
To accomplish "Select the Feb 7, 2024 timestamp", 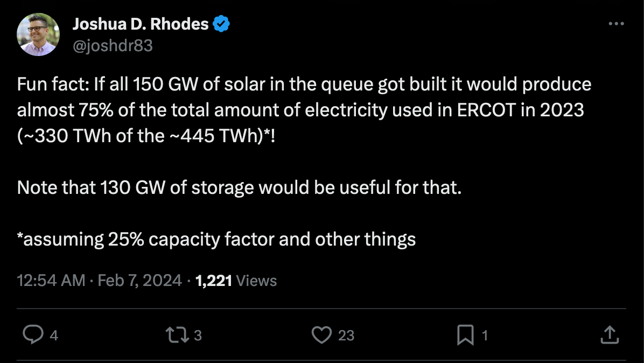I will (139, 280).
